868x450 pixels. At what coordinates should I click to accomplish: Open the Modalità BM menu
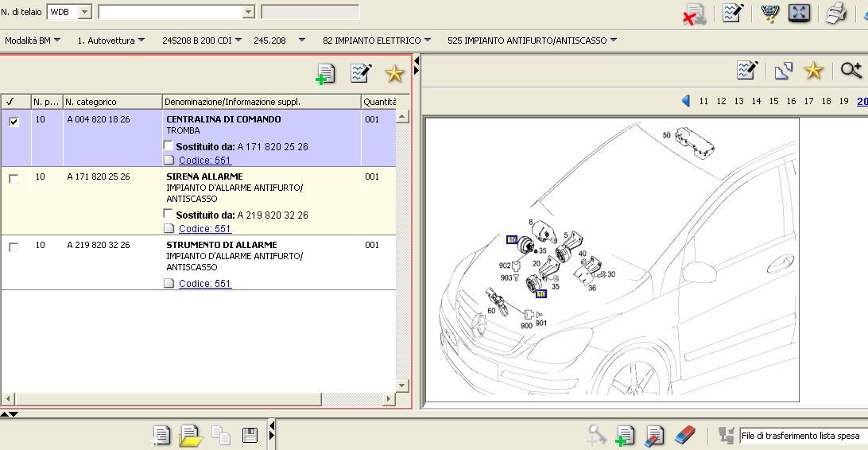(x=32, y=40)
